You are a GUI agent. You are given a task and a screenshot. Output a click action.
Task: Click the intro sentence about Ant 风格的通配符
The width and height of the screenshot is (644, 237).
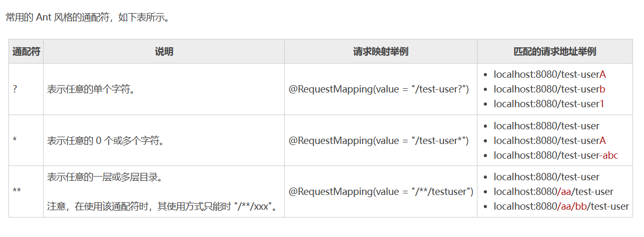(x=87, y=17)
